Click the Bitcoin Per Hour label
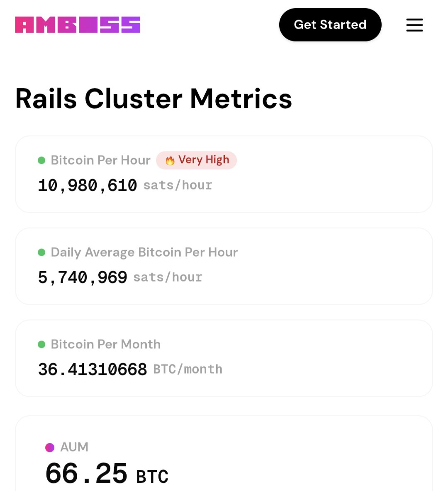The image size is (448, 491). coord(100,160)
